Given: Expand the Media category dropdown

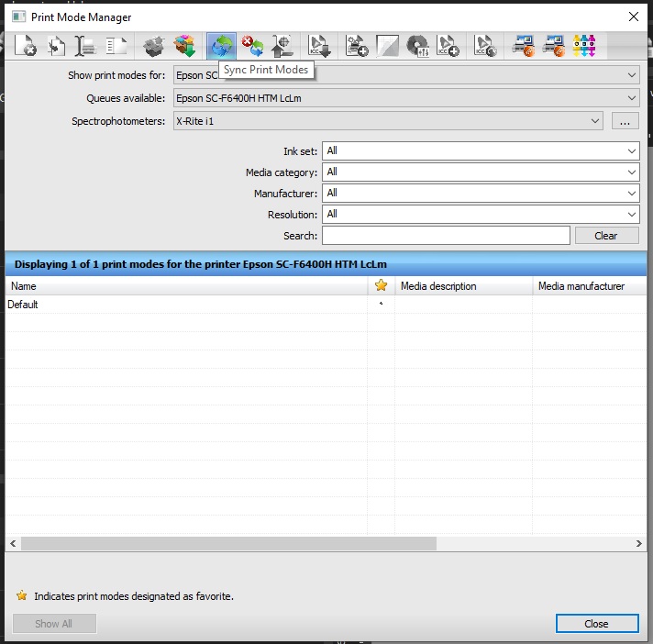Looking at the screenshot, I should (481, 172).
